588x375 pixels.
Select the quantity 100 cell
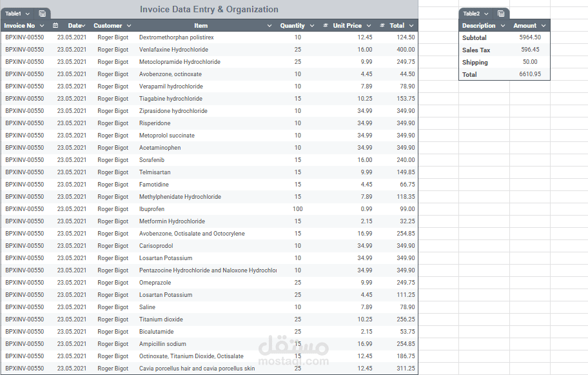point(298,209)
